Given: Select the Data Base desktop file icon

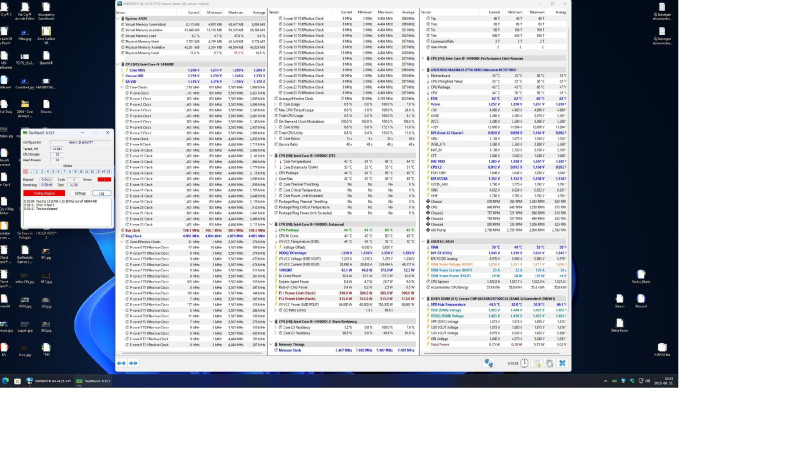Looking at the screenshot, I should point(619,325).
